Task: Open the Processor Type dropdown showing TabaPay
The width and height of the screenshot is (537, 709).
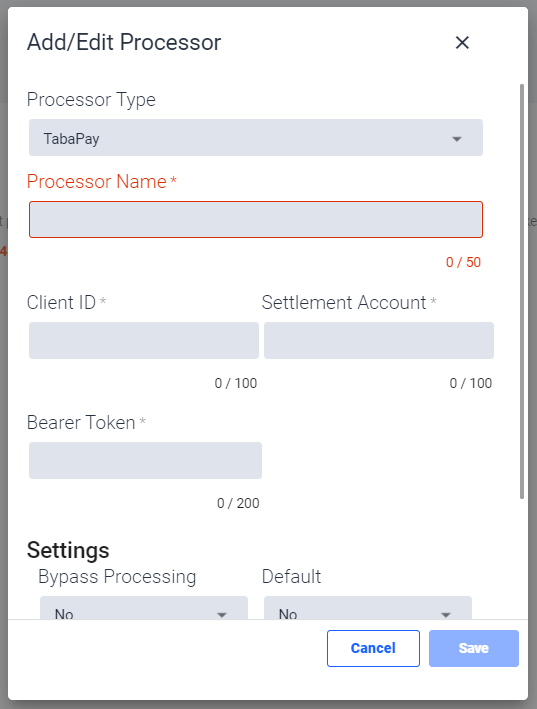Action: pos(256,137)
